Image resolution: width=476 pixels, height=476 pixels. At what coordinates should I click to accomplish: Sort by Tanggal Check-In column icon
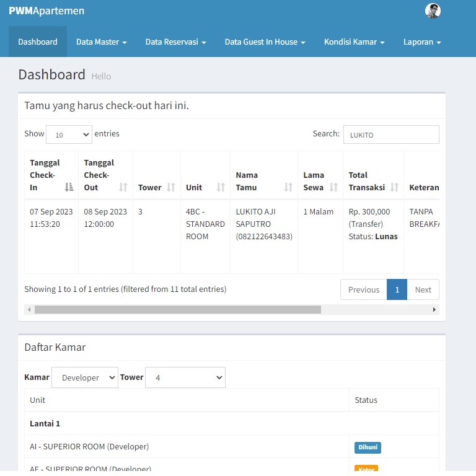(69, 187)
